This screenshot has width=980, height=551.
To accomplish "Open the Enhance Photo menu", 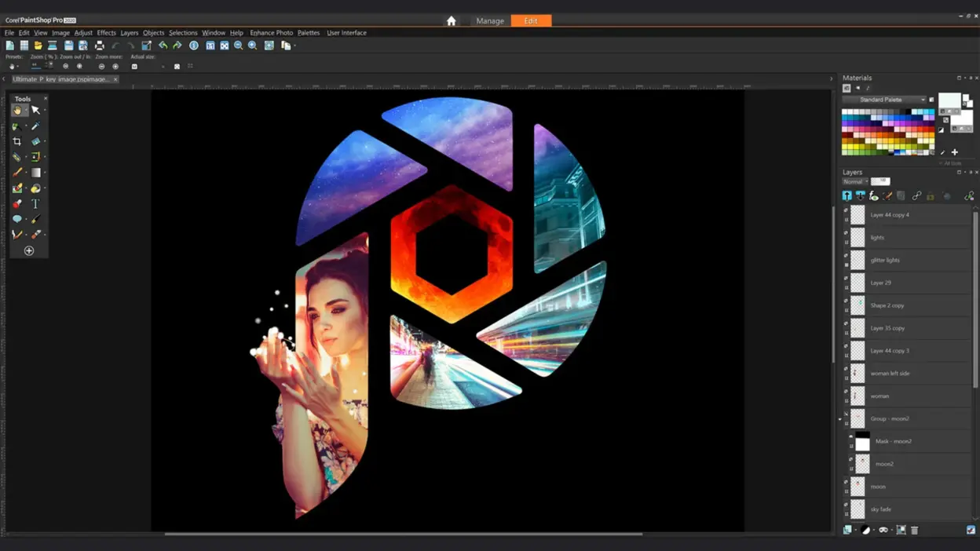I will coord(271,33).
